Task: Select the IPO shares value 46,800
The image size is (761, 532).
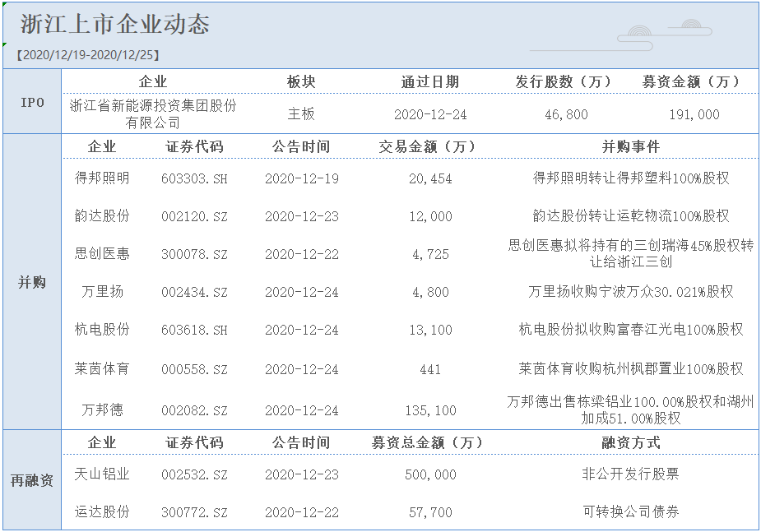Action: [x=566, y=114]
